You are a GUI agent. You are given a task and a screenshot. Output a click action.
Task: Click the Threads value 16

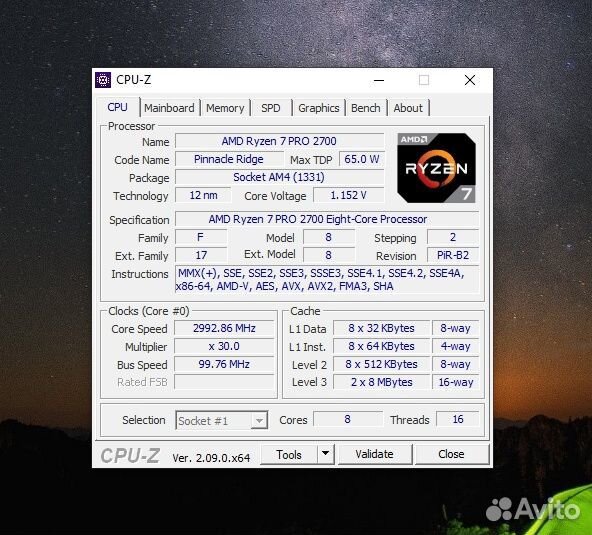click(458, 419)
